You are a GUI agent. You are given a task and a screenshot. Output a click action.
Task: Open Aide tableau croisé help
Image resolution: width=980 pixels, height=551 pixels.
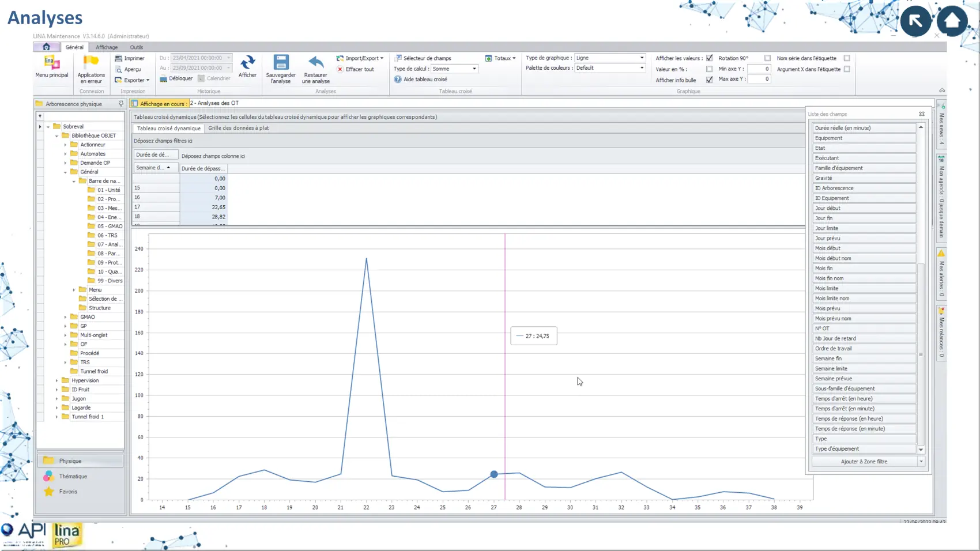[398, 80]
